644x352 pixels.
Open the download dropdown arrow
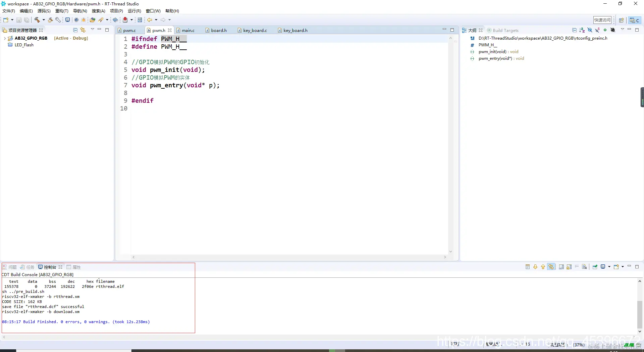pyautogui.click(x=132, y=20)
